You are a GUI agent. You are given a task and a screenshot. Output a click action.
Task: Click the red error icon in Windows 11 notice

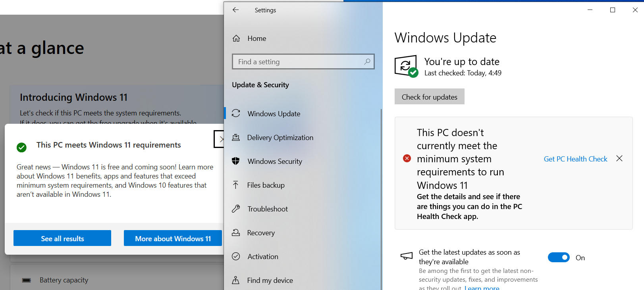pos(407,159)
